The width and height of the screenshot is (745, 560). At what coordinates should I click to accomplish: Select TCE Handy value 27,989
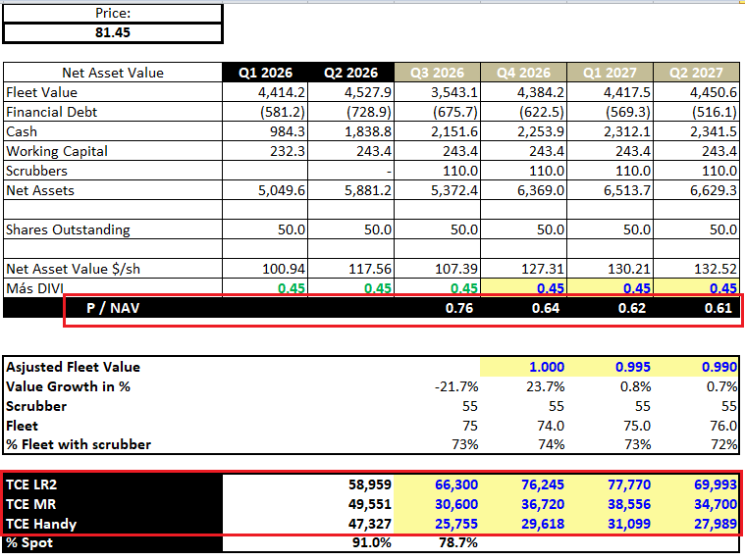click(697, 524)
